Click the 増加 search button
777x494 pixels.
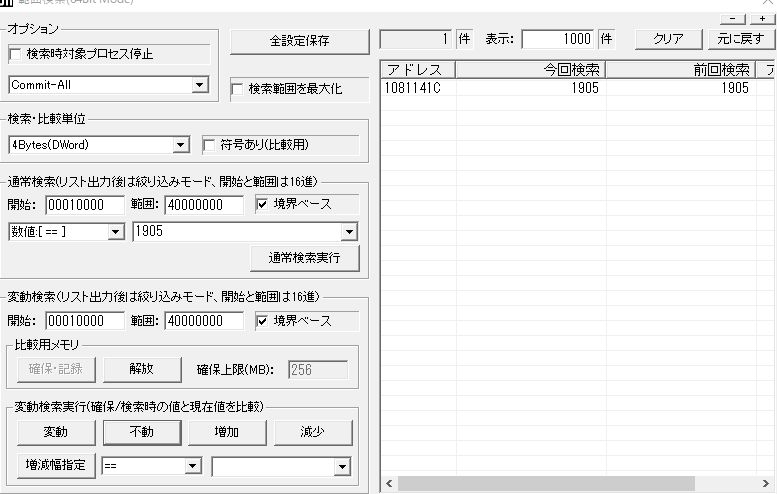227,432
